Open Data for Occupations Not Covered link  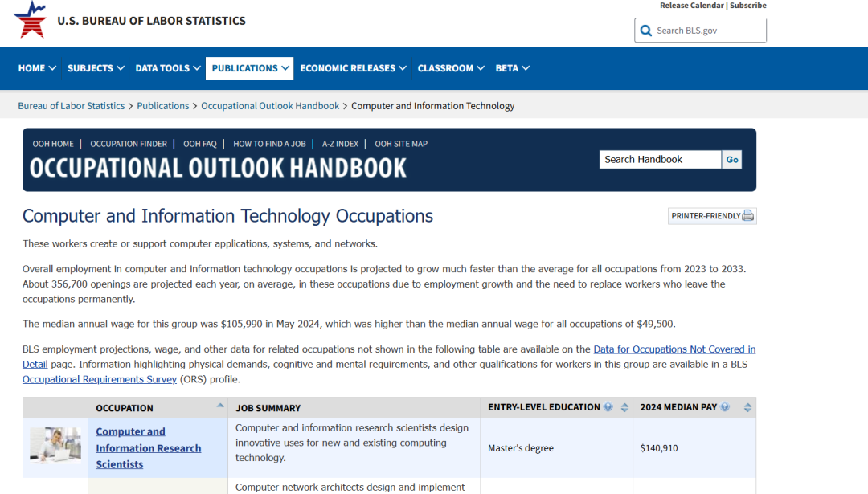tap(674, 349)
